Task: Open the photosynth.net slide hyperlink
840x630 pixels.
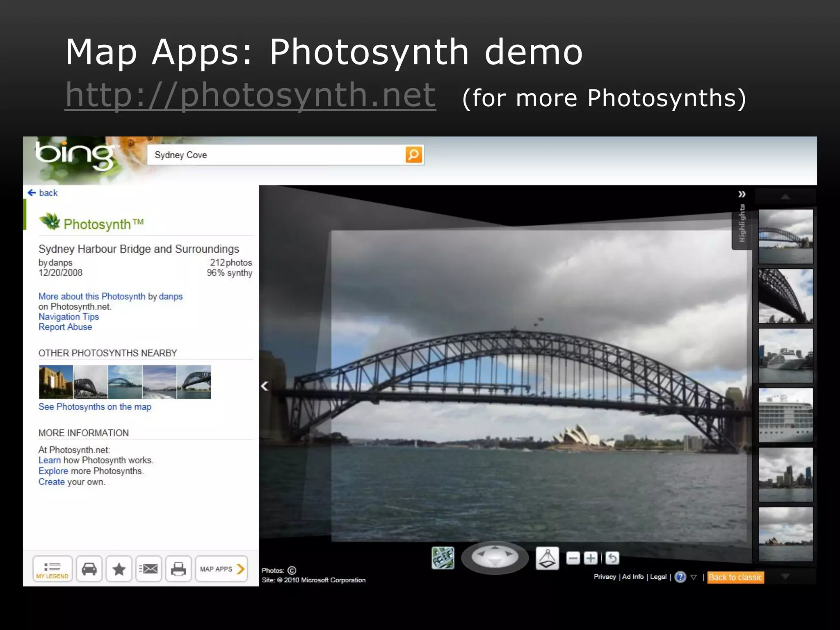Action: click(x=250, y=95)
